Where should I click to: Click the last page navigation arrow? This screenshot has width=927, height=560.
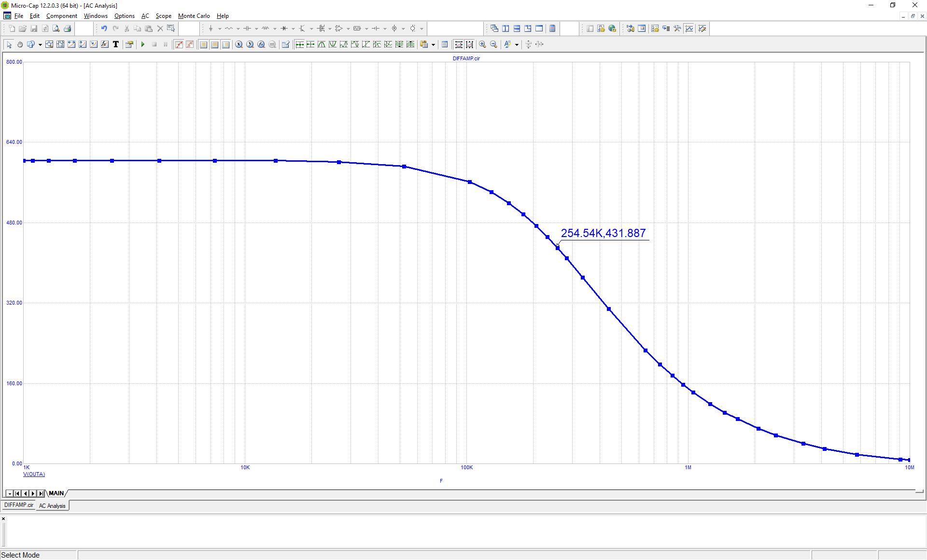pos(41,493)
